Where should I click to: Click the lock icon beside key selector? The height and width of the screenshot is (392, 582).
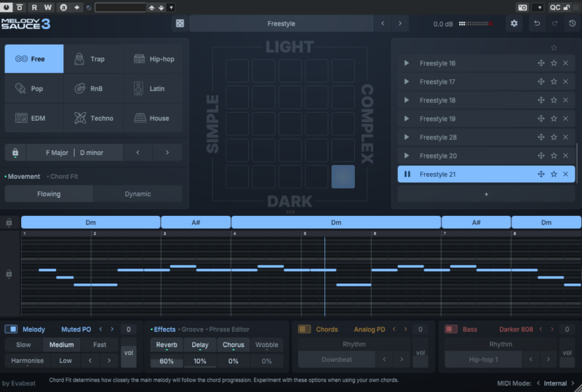click(x=15, y=153)
